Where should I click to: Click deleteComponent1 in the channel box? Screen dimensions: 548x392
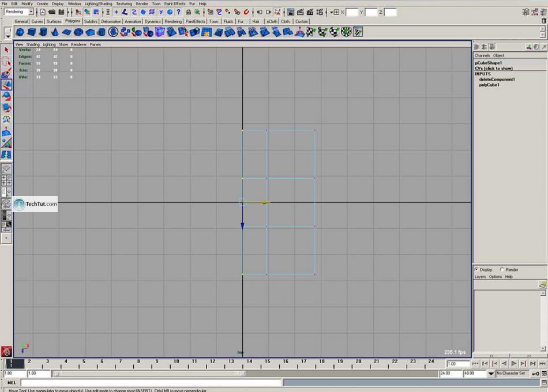tap(497, 79)
